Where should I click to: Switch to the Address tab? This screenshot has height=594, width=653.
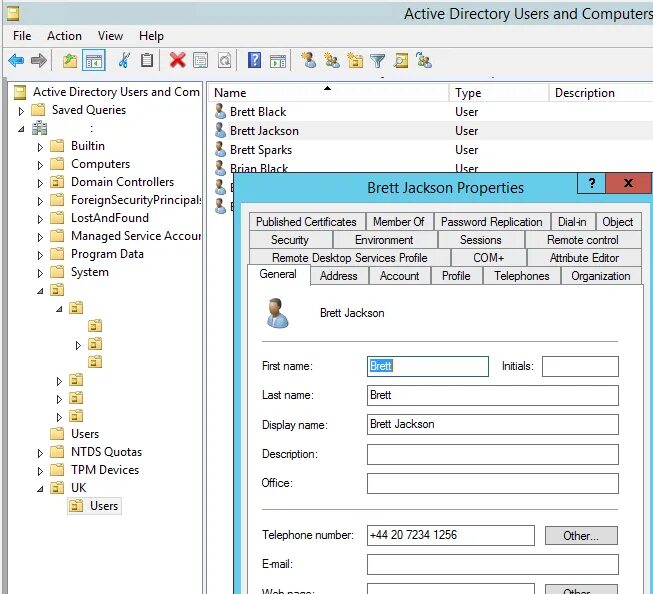click(339, 276)
